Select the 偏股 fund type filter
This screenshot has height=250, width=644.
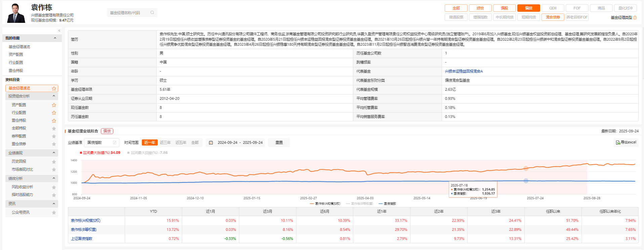coord(505,8)
